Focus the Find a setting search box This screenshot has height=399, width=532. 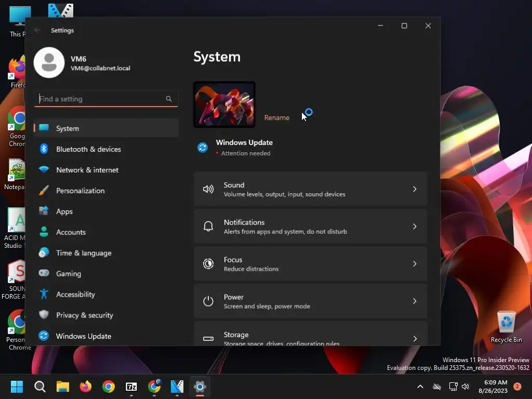tap(106, 99)
